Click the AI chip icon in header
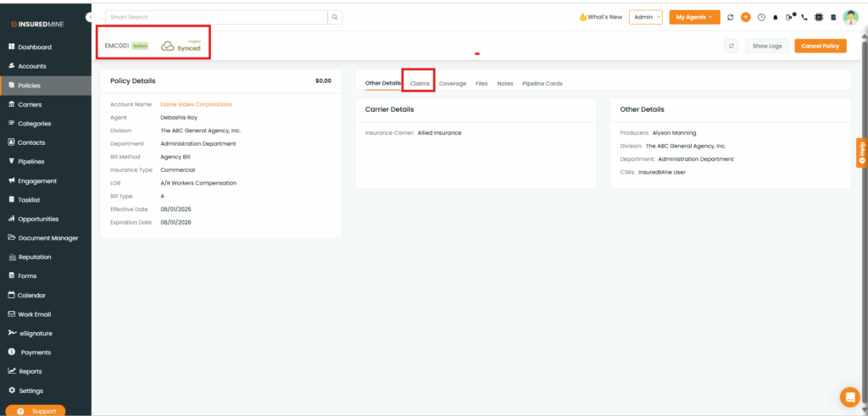Viewport: 868px width, 416px height. [819, 17]
